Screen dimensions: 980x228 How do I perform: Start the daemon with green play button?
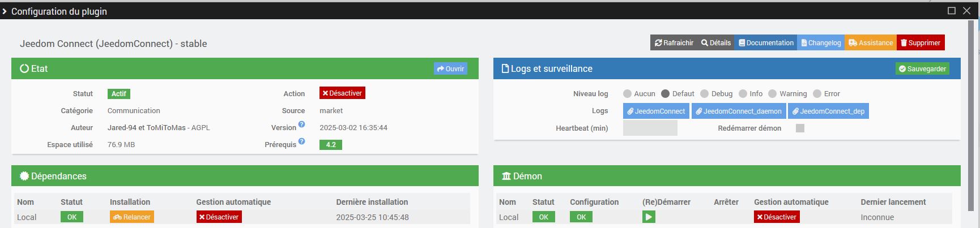pos(649,217)
